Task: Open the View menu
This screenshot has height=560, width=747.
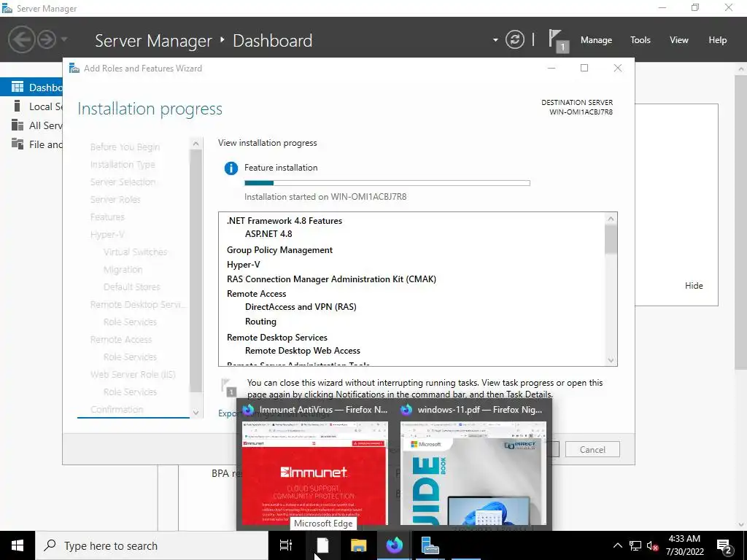Action: pyautogui.click(x=679, y=40)
